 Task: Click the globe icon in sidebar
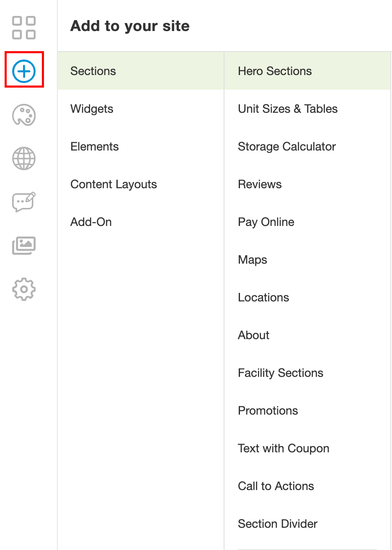24,158
